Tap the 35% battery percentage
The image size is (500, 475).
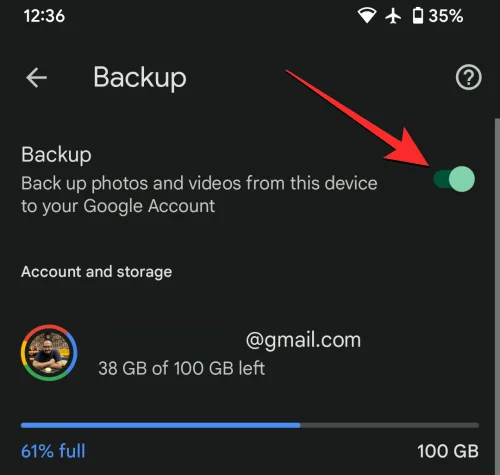tap(446, 16)
